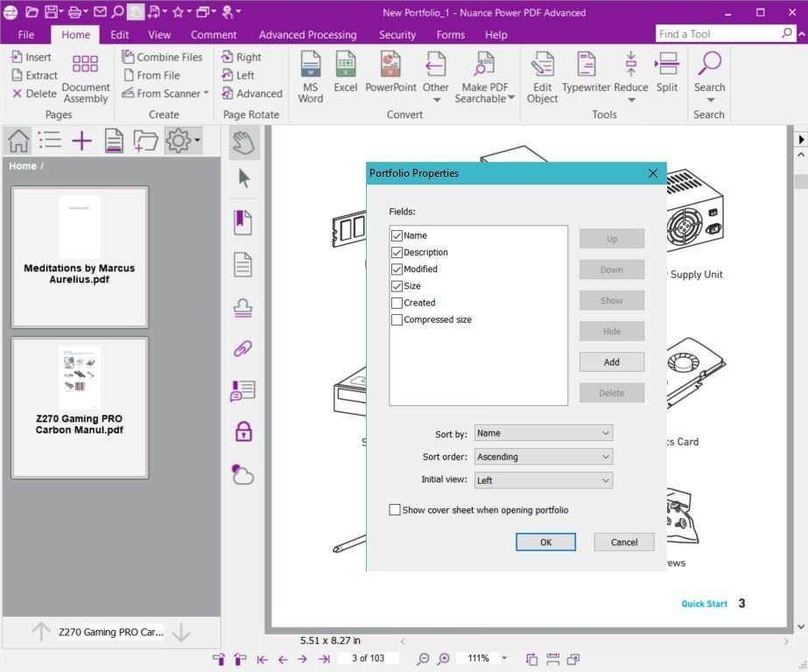
Task: Go to the first page arrow
Action: [263, 659]
